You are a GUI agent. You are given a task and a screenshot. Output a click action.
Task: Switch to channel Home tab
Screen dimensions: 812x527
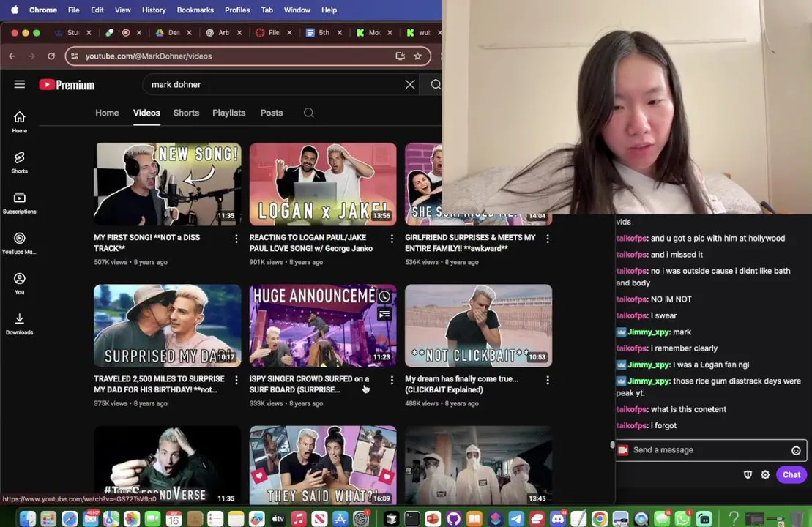click(107, 113)
